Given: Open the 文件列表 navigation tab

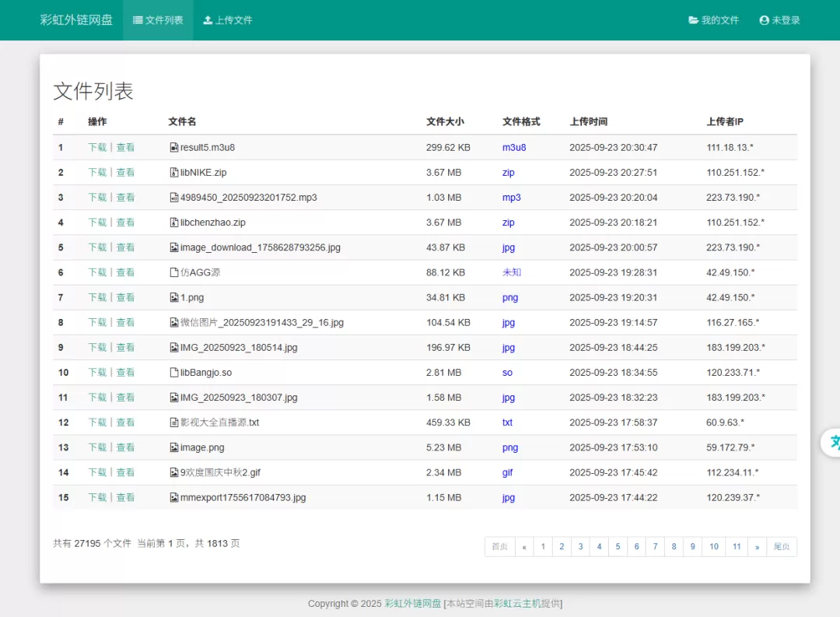Looking at the screenshot, I should click(x=158, y=20).
